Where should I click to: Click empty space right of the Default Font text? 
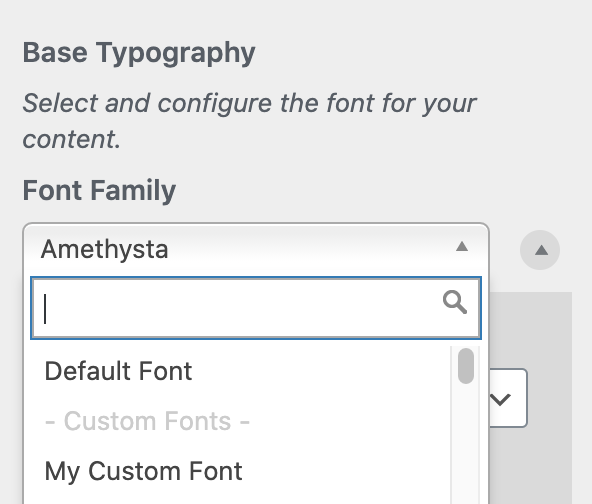tap(321, 371)
